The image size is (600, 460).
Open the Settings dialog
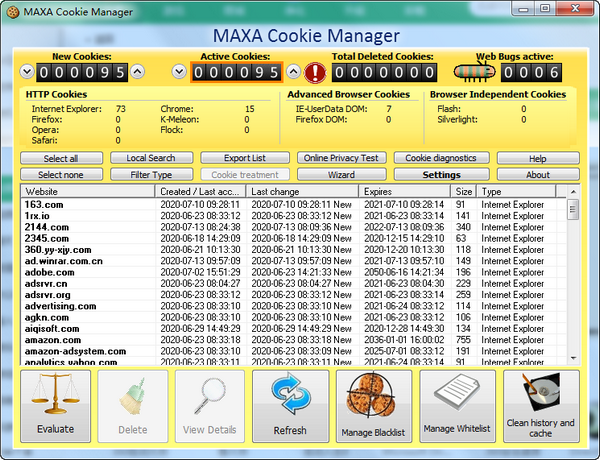(x=442, y=175)
